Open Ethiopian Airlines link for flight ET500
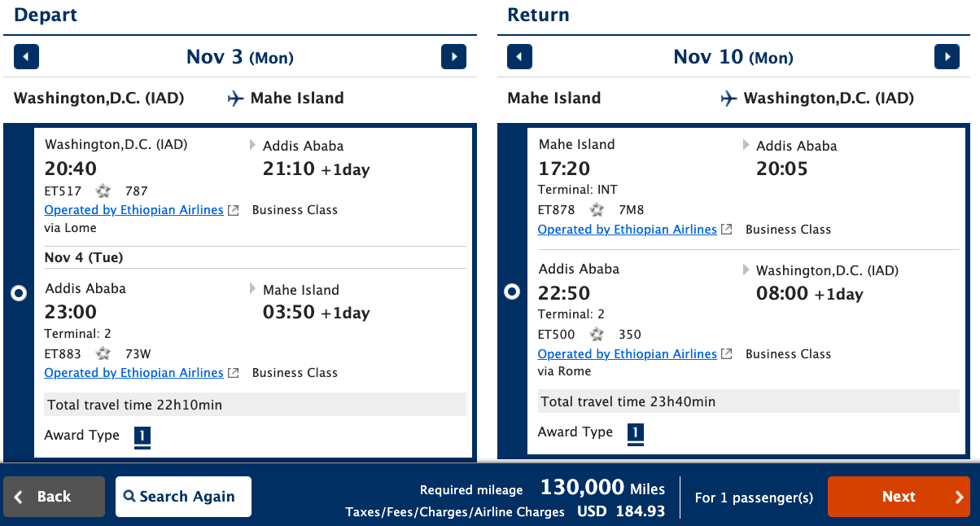980x526 pixels. point(628,354)
